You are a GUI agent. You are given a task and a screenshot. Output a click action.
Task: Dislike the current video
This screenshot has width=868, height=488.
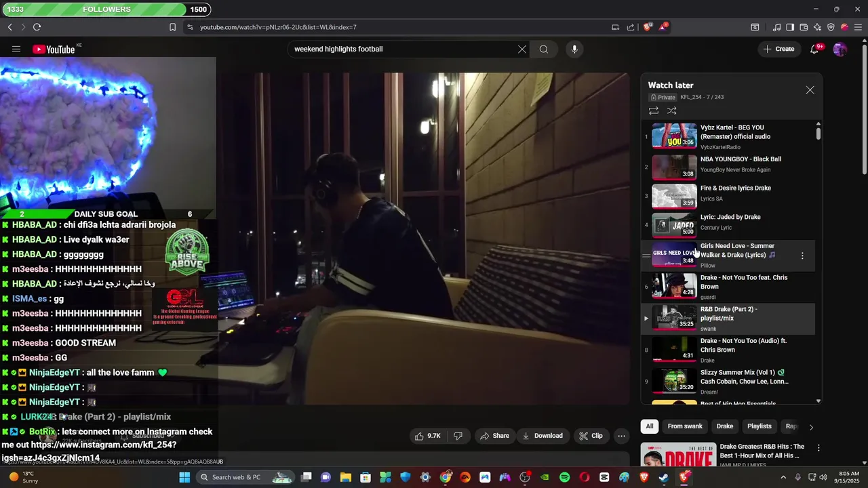tap(458, 436)
